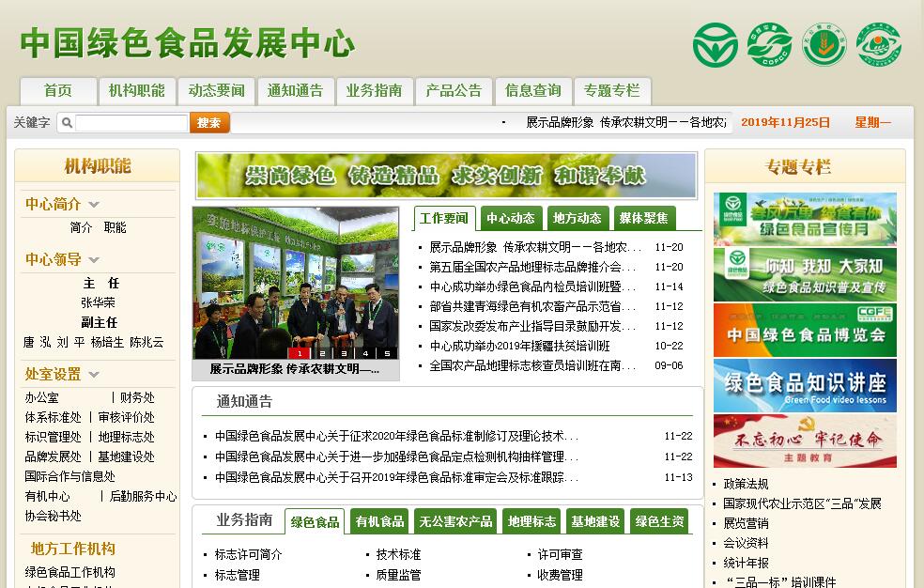Click the COFCC organic certification logo
The width and height of the screenshot is (924, 588).
770,45
